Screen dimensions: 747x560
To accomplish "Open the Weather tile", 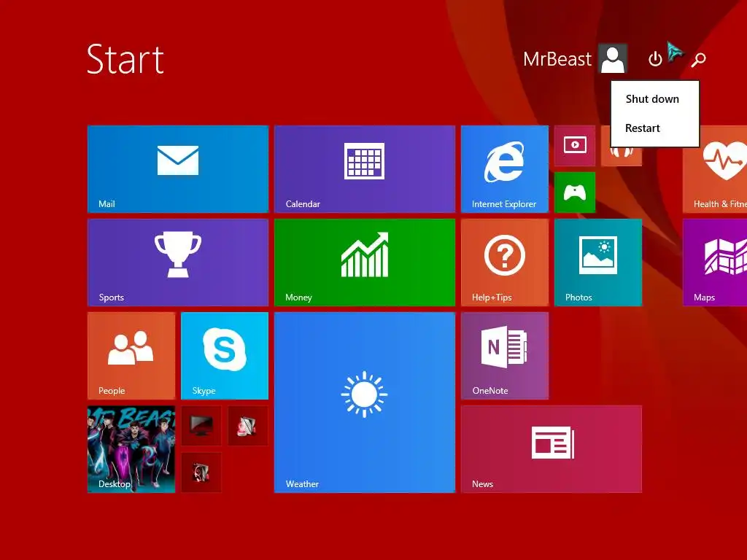I will (x=365, y=402).
